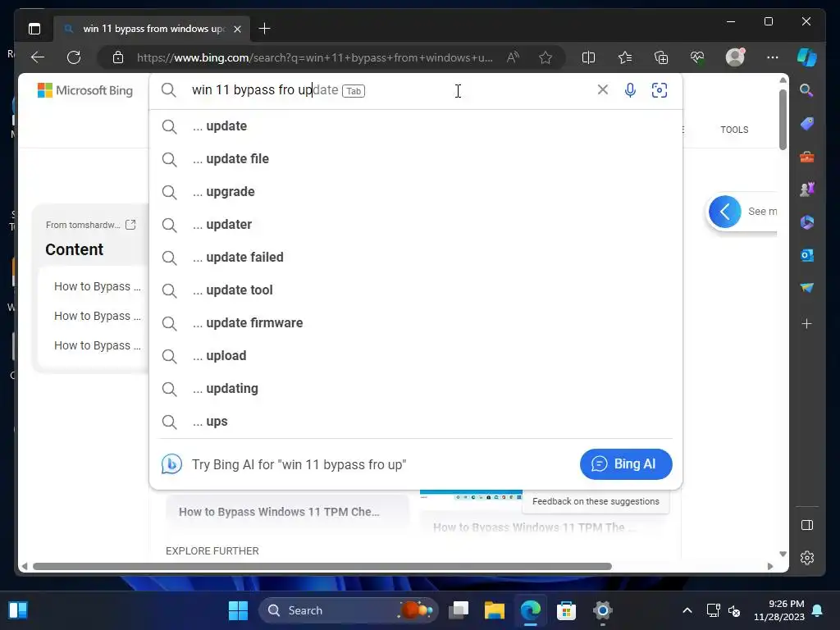Select the 'updater' suggestion
The height and width of the screenshot is (630, 840).
coord(416,225)
